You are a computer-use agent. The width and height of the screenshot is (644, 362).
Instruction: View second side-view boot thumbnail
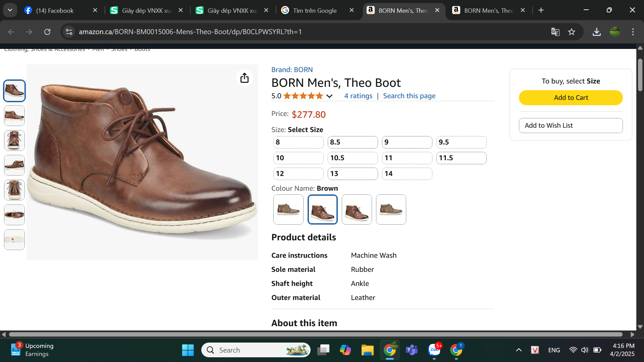point(14,116)
